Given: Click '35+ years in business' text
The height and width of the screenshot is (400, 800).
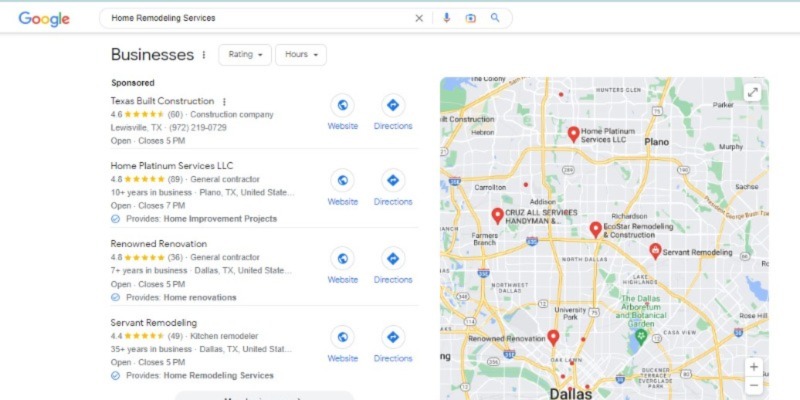Looking at the screenshot, I should point(151,349).
